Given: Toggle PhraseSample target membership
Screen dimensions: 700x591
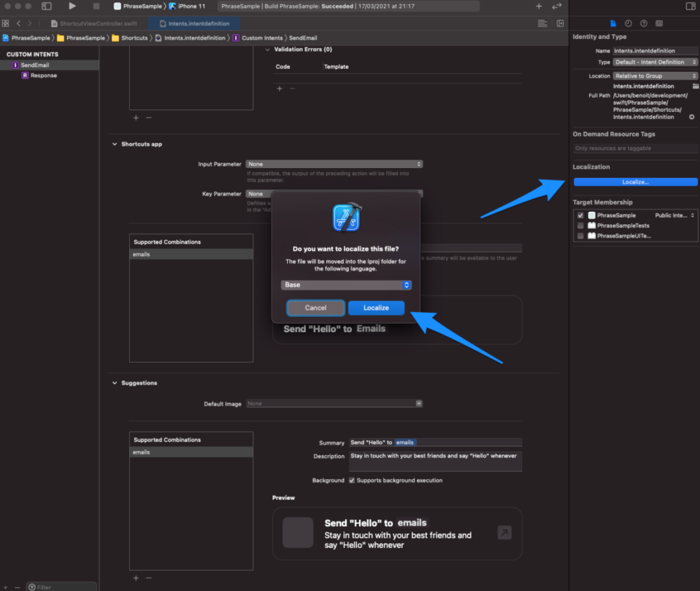Looking at the screenshot, I should pos(580,215).
